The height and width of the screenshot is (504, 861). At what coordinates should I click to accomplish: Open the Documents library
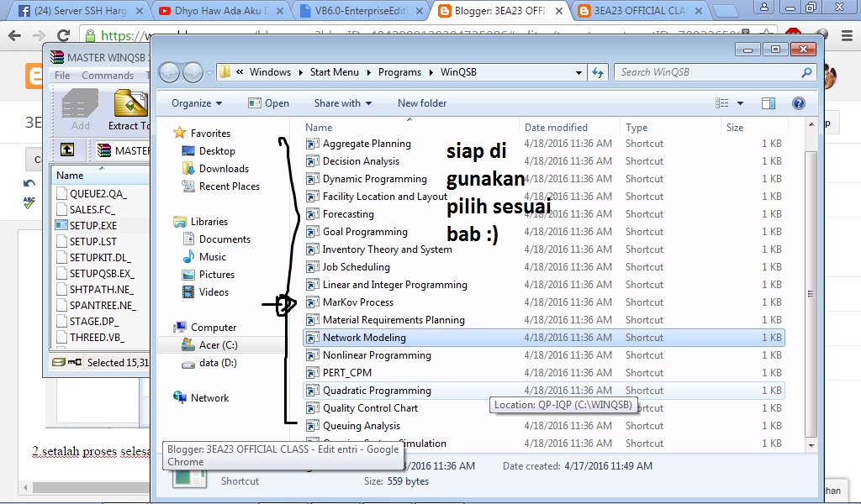pyautogui.click(x=224, y=239)
